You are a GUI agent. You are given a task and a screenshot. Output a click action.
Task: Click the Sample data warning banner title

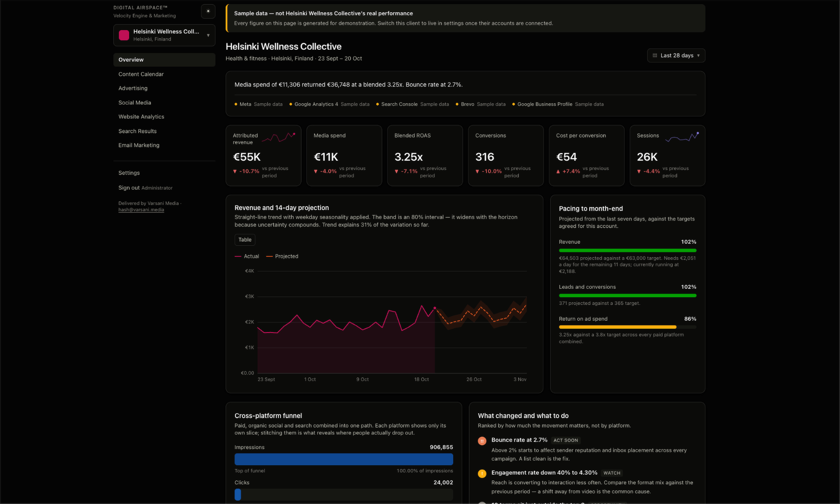323,13
